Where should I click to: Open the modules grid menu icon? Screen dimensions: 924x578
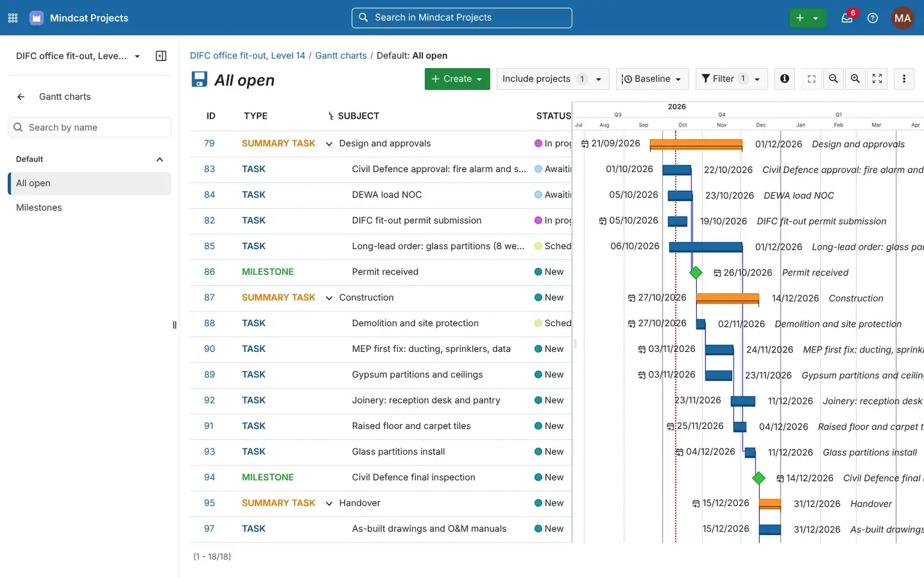(x=13, y=18)
